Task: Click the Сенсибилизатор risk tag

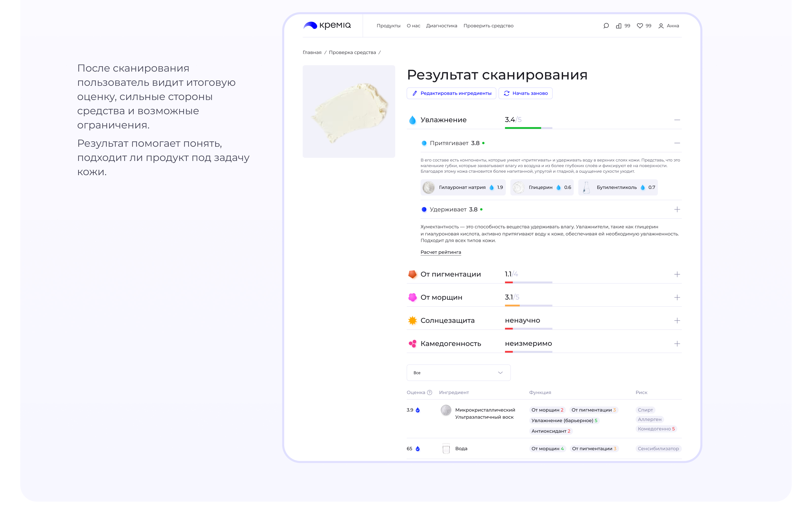Action: pos(658,449)
